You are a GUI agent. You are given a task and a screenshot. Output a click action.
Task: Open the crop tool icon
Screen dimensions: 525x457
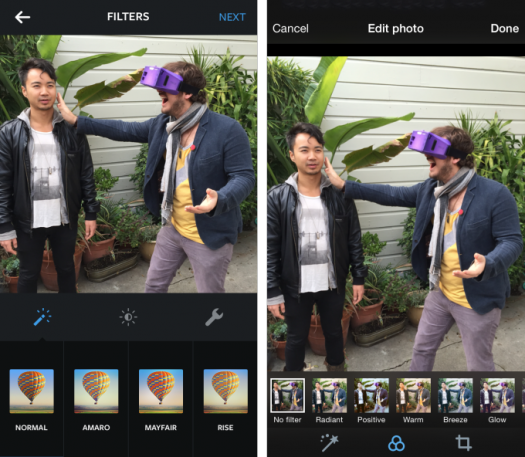(x=464, y=443)
